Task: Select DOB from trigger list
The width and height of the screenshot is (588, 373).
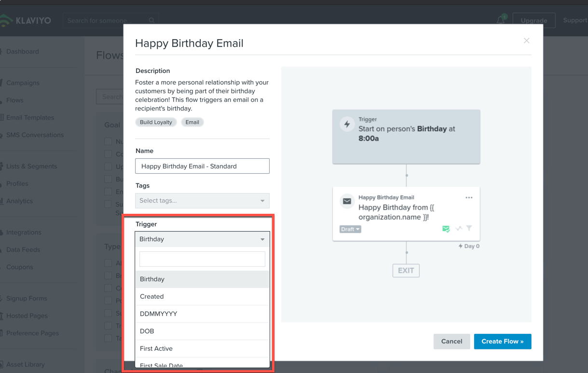Action: pyautogui.click(x=202, y=331)
